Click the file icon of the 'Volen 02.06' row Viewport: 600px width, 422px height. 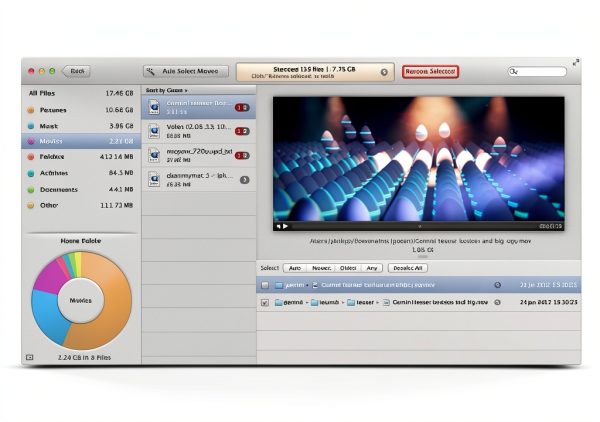click(154, 131)
